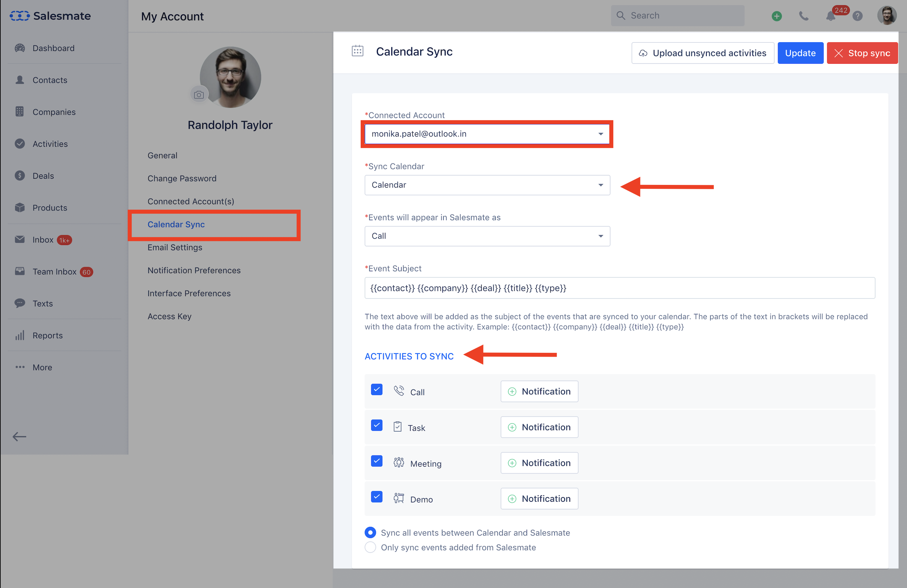
Task: Click the profile photo thumbnail
Action: click(231, 77)
